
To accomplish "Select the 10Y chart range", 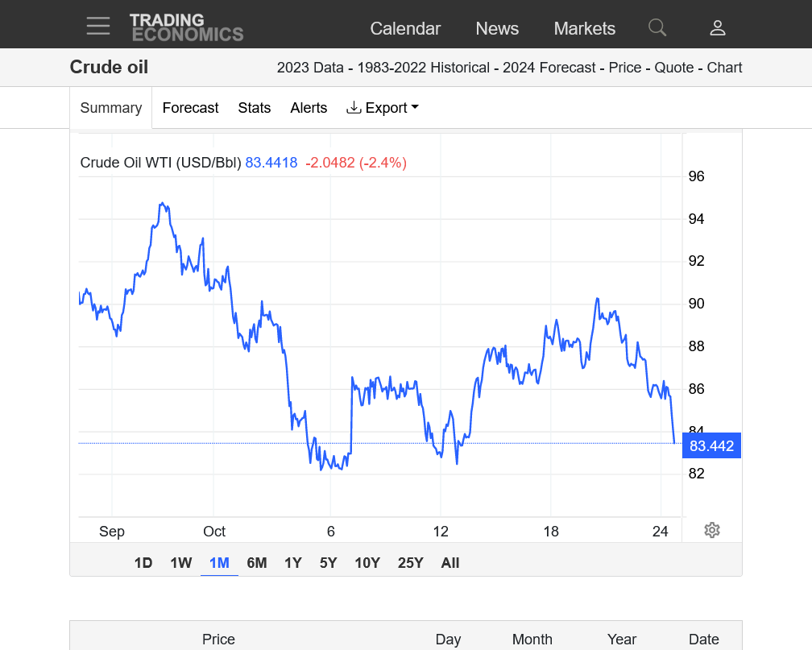I will point(367,563).
